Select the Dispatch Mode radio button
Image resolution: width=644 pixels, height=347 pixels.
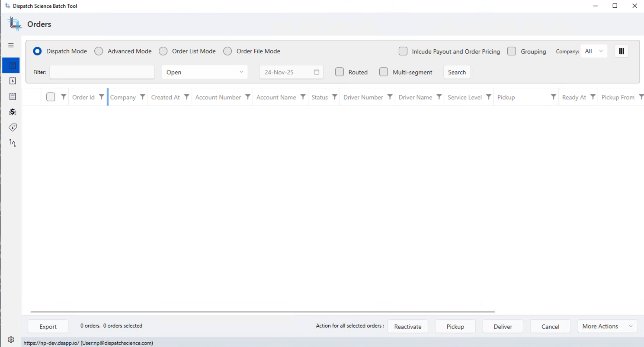(x=38, y=51)
